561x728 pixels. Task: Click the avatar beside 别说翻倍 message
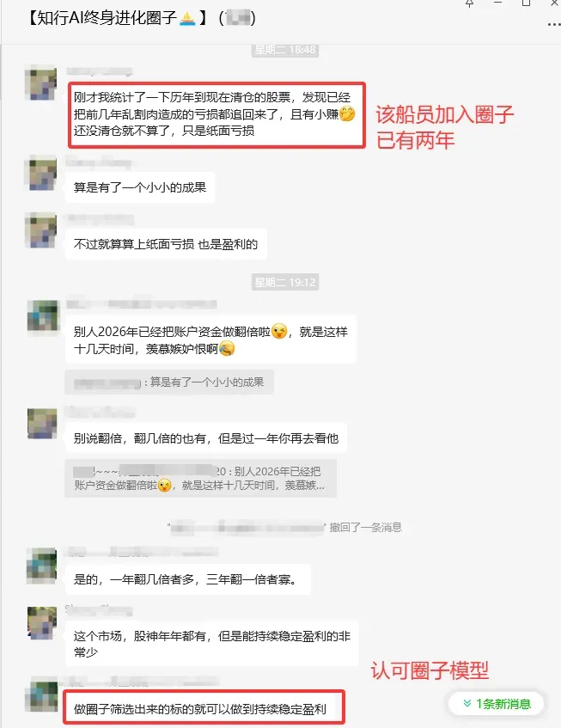(42, 424)
